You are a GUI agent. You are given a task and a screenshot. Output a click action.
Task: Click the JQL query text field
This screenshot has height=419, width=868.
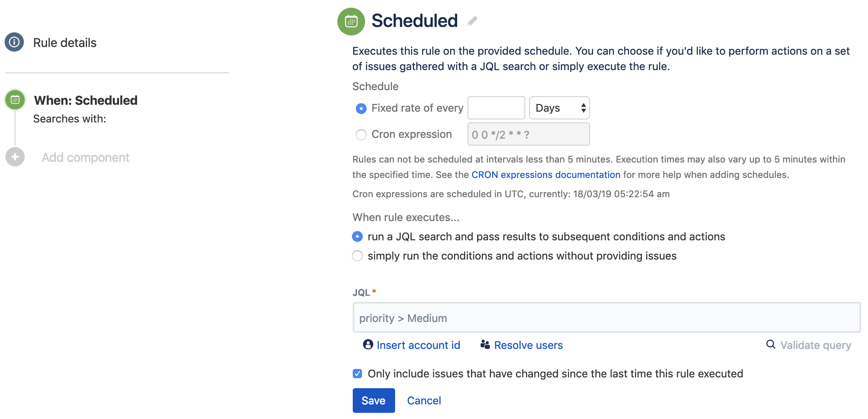pyautogui.click(x=607, y=318)
